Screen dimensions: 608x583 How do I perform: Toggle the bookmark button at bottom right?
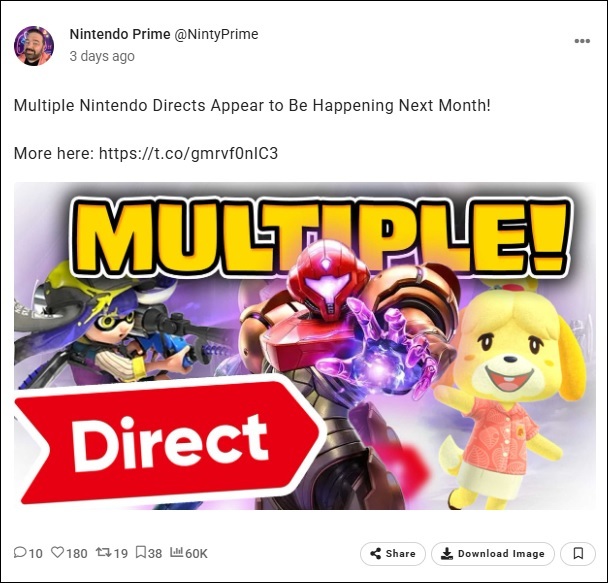(578, 554)
